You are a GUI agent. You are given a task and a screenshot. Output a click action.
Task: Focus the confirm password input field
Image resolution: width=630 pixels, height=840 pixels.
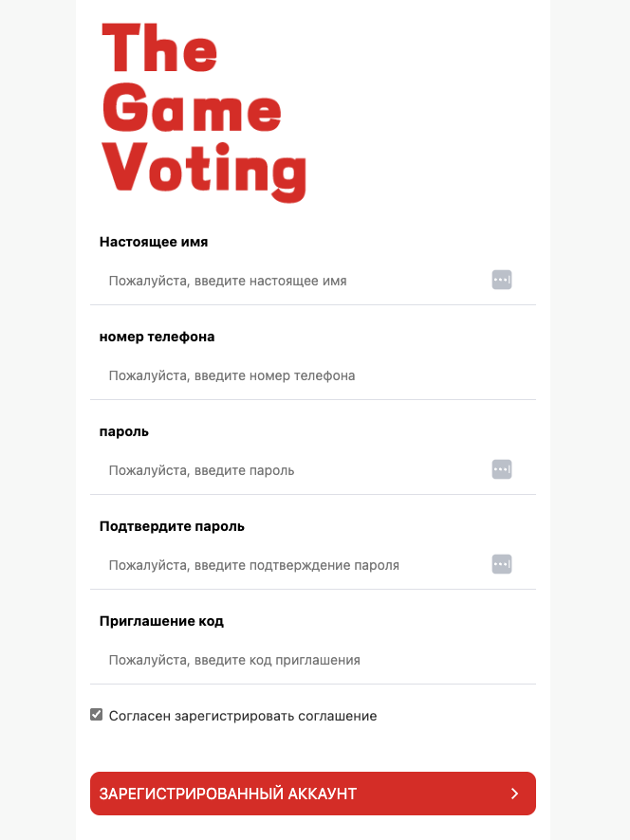(294, 565)
